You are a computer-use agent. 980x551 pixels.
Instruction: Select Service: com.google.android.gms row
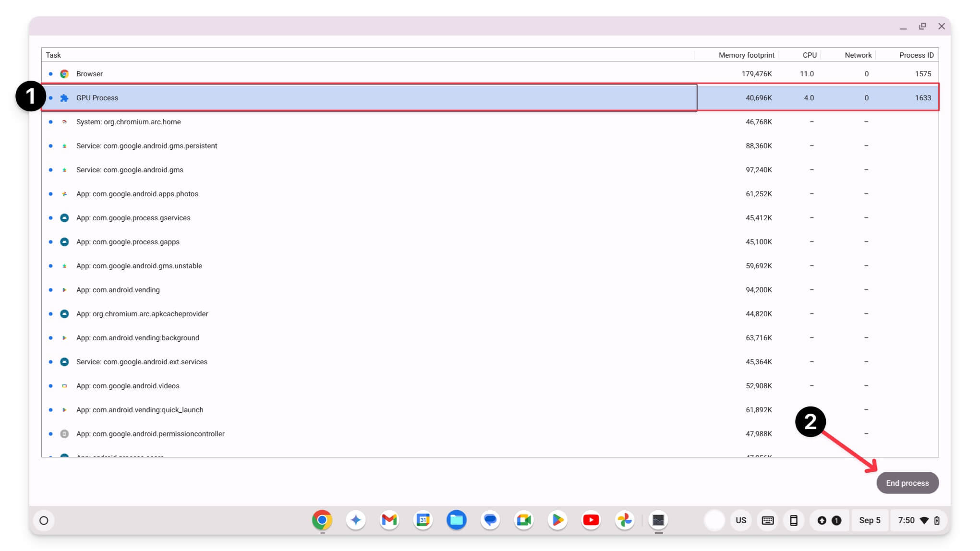490,170
